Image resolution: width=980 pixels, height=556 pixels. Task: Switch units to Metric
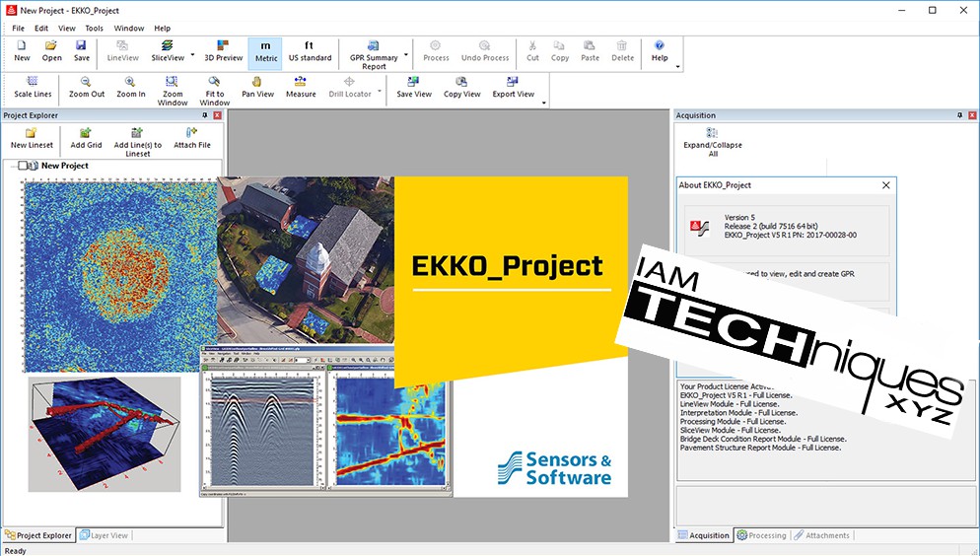tap(265, 51)
